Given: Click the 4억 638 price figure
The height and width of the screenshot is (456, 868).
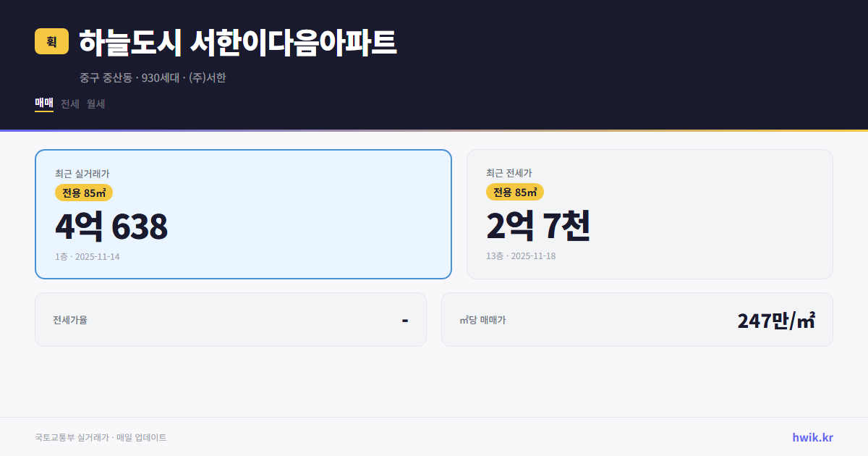Looking at the screenshot, I should coord(111,227).
